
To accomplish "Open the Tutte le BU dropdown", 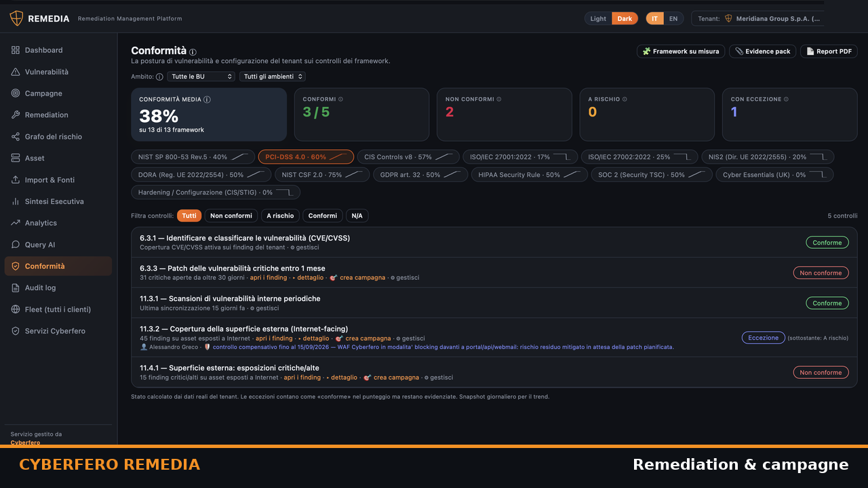I will [x=201, y=77].
